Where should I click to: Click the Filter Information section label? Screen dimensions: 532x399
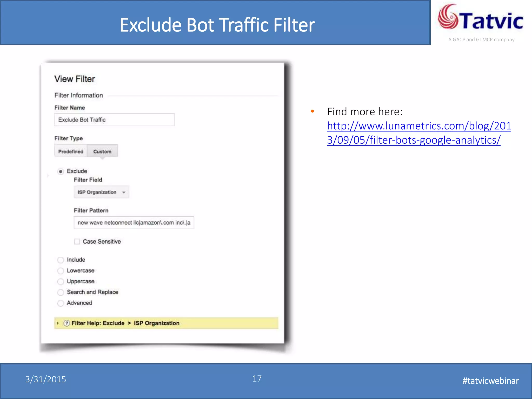(79, 95)
